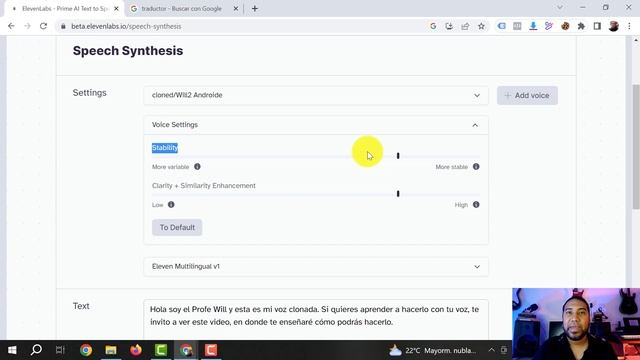The width and height of the screenshot is (640, 360).
Task: Go back in browser history
Action: [11, 26]
